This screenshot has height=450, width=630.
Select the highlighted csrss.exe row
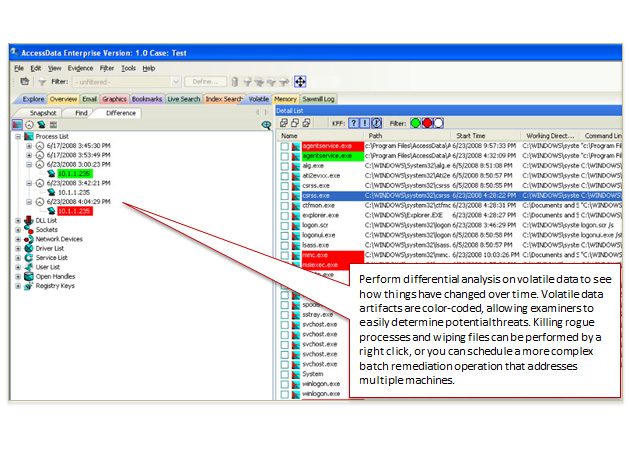click(450, 196)
